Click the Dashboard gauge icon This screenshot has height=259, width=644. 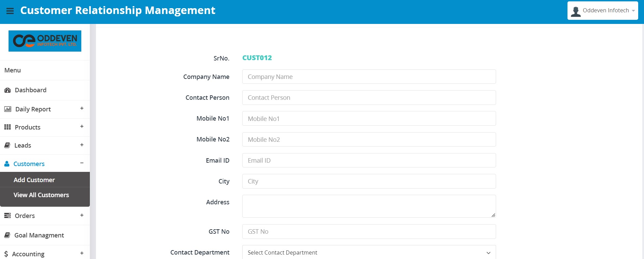point(8,90)
